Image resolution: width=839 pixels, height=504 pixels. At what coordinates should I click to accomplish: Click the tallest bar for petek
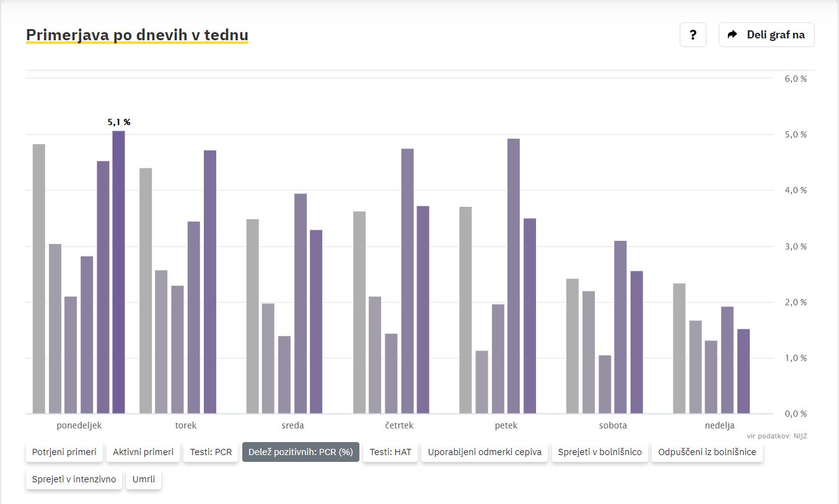point(514,276)
